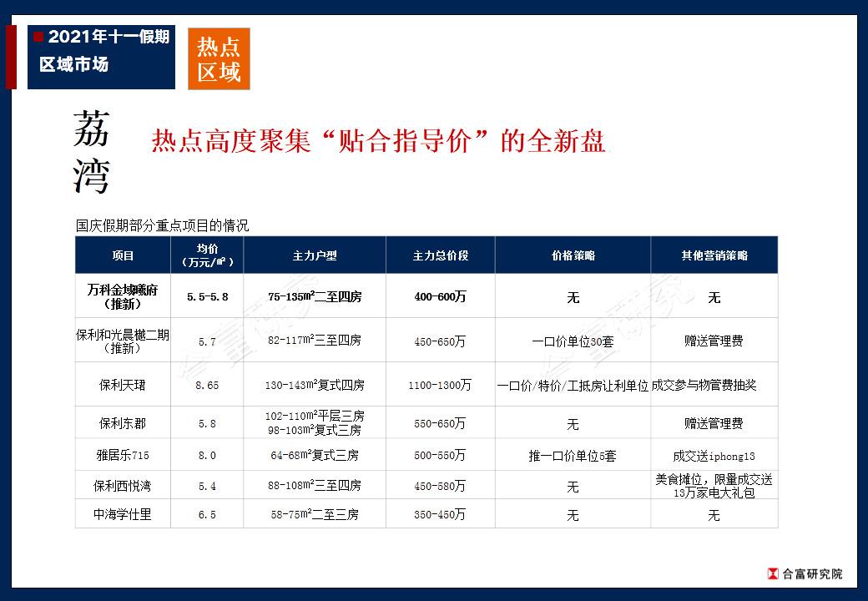Click the 项目 column header

(x=123, y=255)
